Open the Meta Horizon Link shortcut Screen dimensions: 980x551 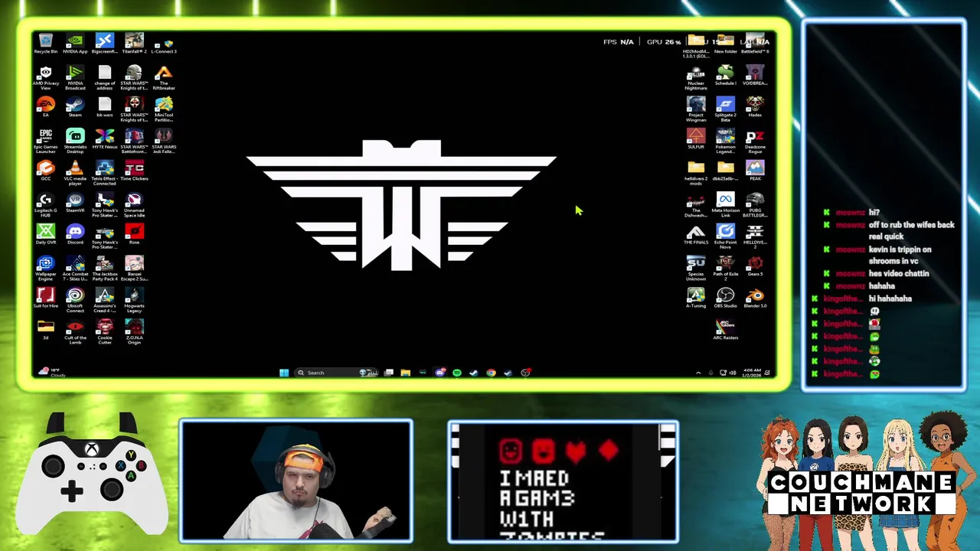[x=725, y=205]
